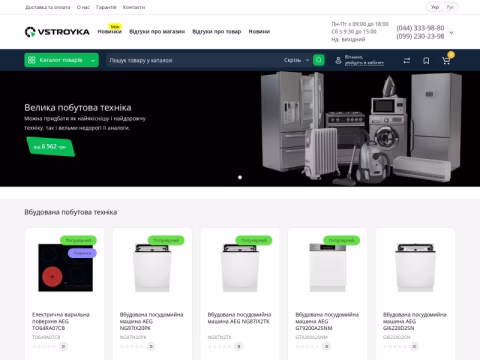Open Електрична варильна поверхня AEG title

pos(61,321)
